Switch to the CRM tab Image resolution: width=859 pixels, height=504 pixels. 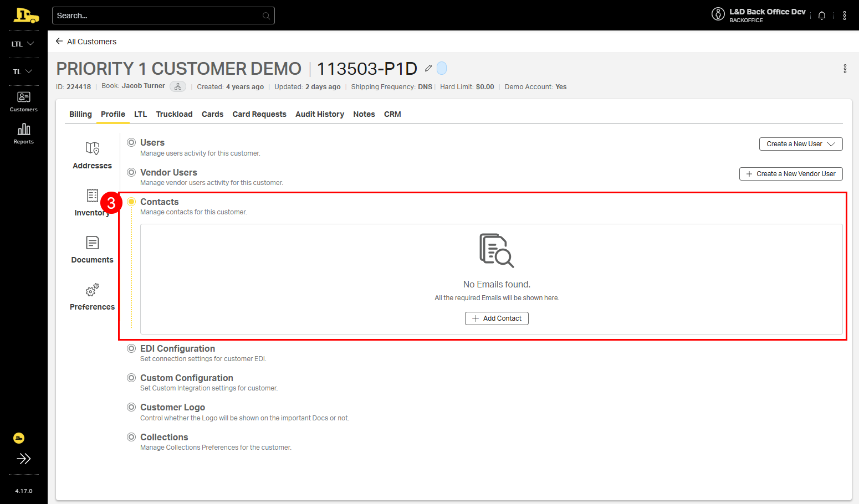click(392, 114)
